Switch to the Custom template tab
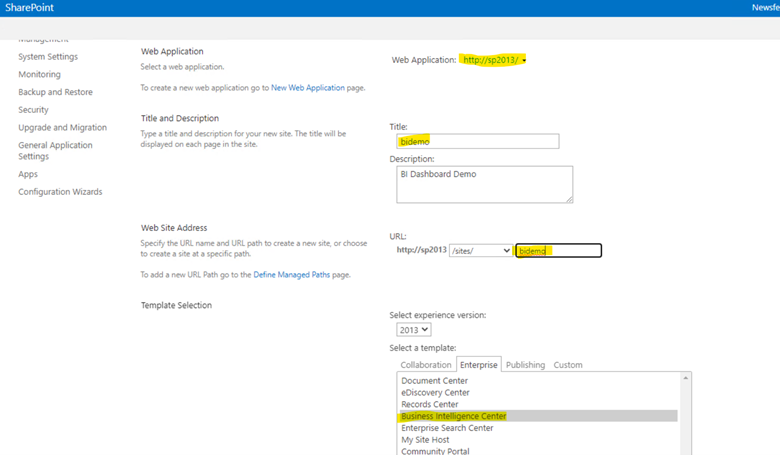The height and width of the screenshot is (455, 780). pyautogui.click(x=568, y=365)
